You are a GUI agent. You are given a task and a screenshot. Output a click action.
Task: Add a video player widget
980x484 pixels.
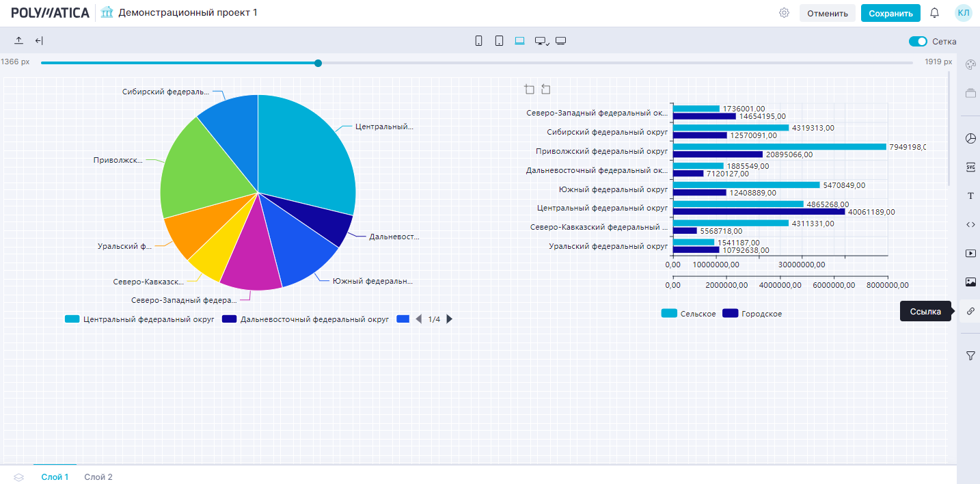point(970,253)
